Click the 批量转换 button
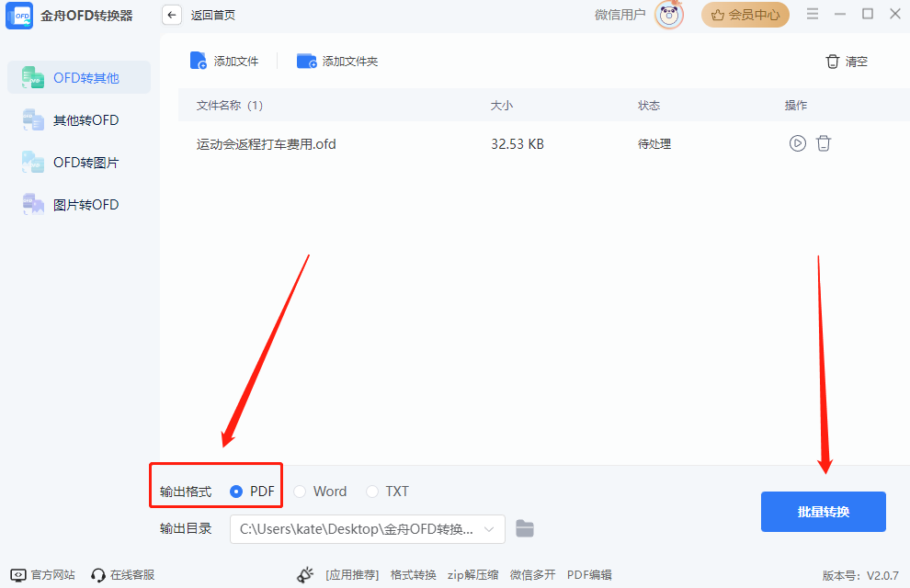The image size is (910, 588). (x=823, y=512)
